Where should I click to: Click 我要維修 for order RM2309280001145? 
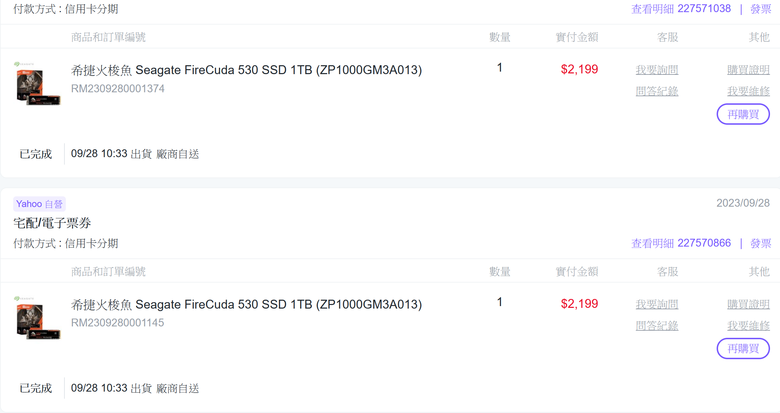coord(748,325)
